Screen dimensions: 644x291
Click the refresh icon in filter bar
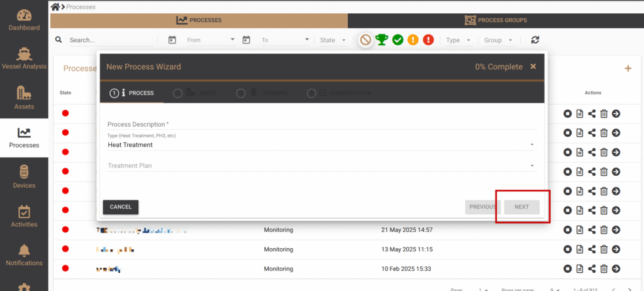(535, 40)
